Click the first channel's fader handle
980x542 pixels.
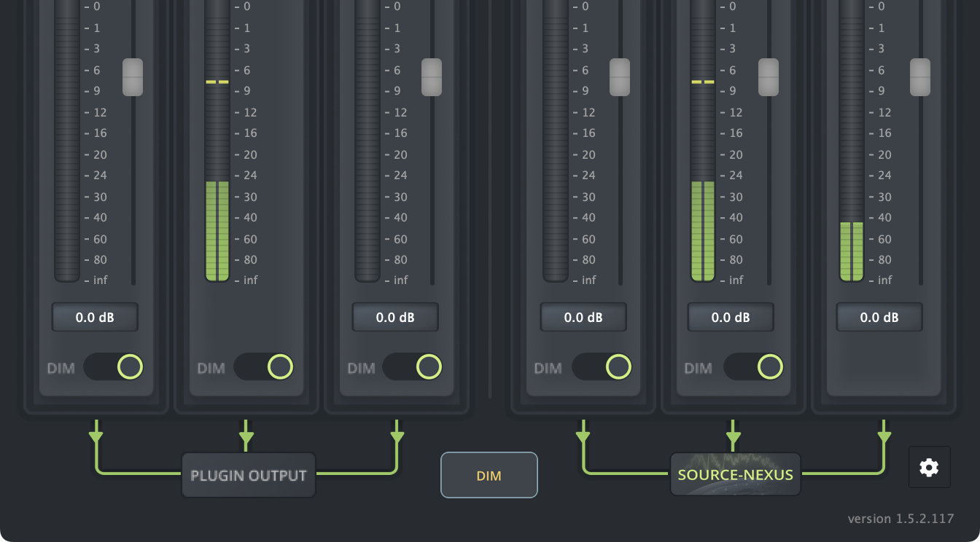[x=133, y=77]
